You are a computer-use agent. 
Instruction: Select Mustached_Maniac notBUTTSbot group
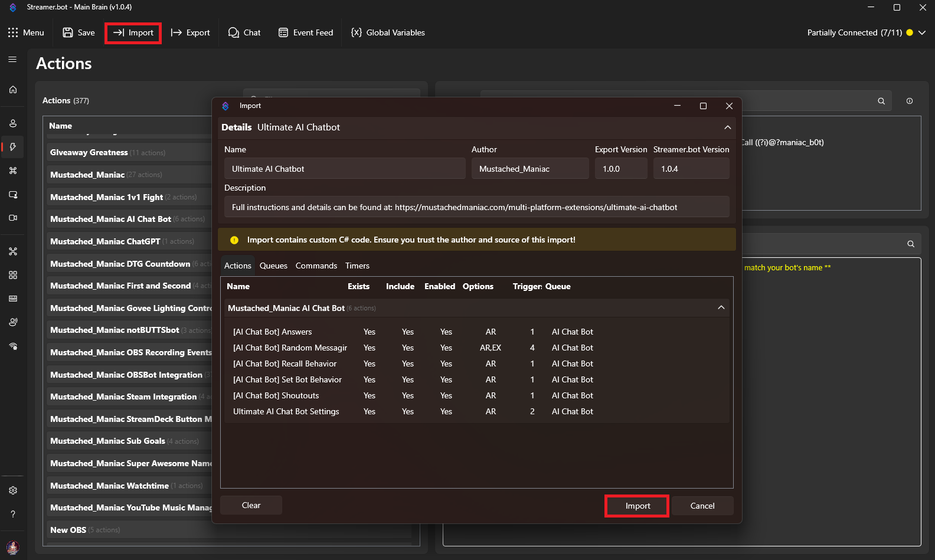[x=129, y=330]
